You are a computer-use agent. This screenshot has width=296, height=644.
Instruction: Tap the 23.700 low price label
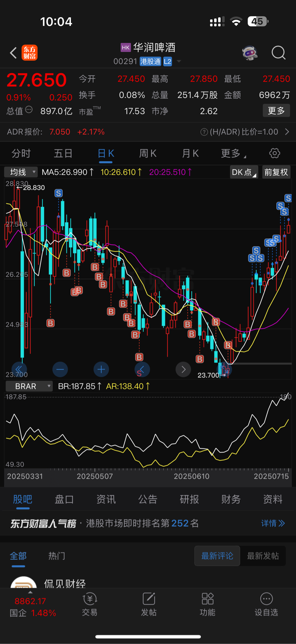209,375
